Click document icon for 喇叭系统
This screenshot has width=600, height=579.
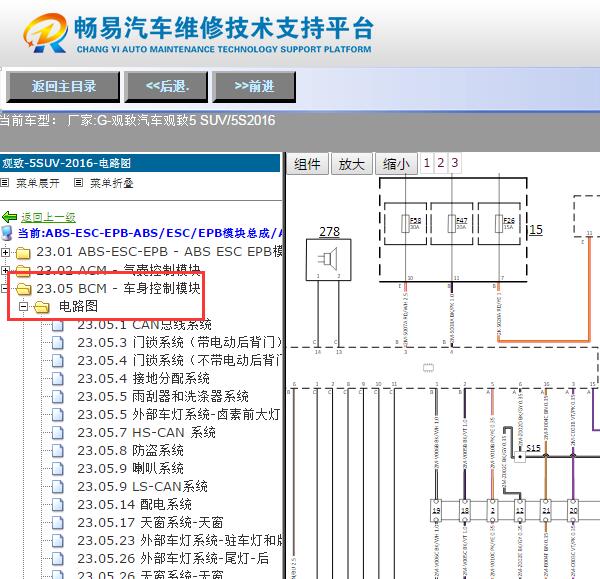click(x=58, y=468)
